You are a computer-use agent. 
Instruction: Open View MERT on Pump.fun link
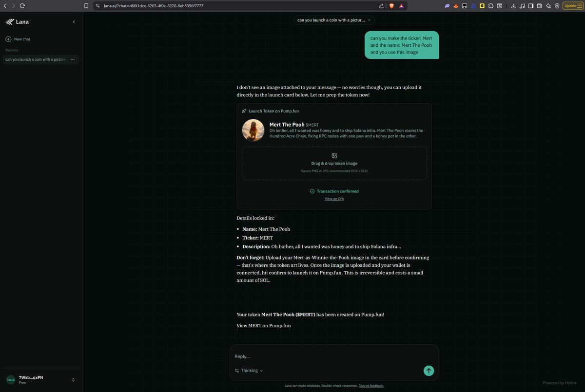point(264,325)
